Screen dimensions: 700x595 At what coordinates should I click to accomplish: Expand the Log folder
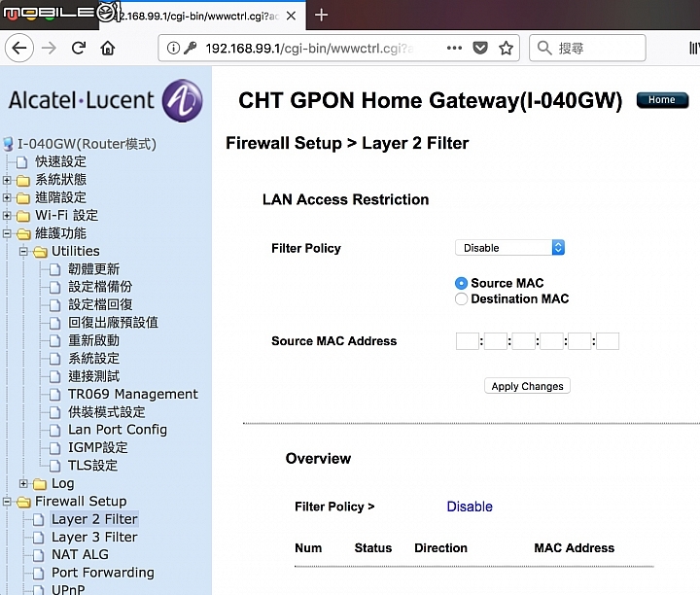23,483
